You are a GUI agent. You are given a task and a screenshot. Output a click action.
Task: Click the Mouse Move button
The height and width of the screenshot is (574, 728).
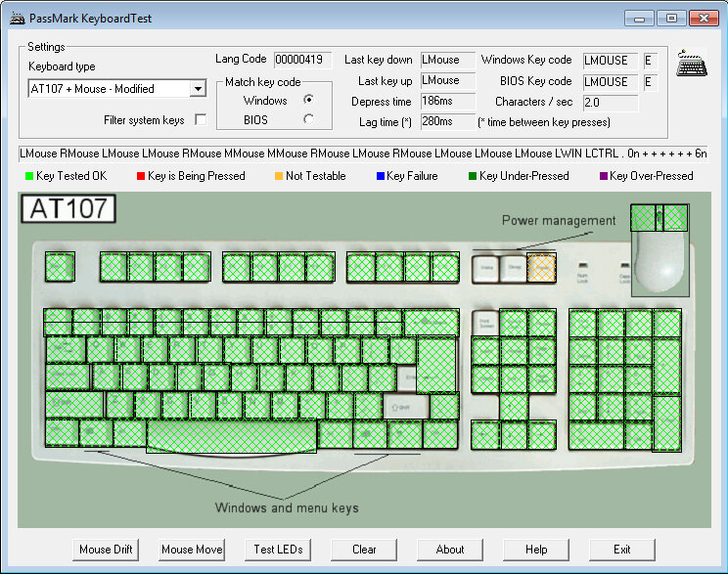192,550
